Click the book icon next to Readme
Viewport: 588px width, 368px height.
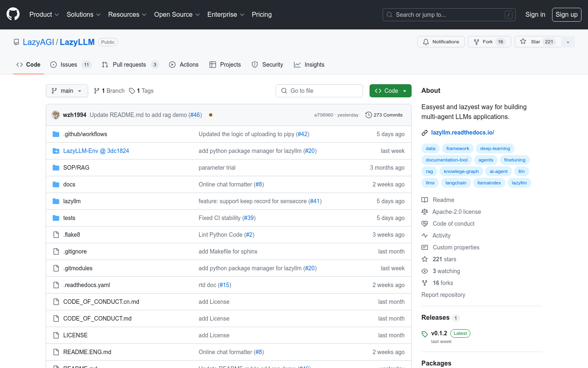pyautogui.click(x=425, y=200)
